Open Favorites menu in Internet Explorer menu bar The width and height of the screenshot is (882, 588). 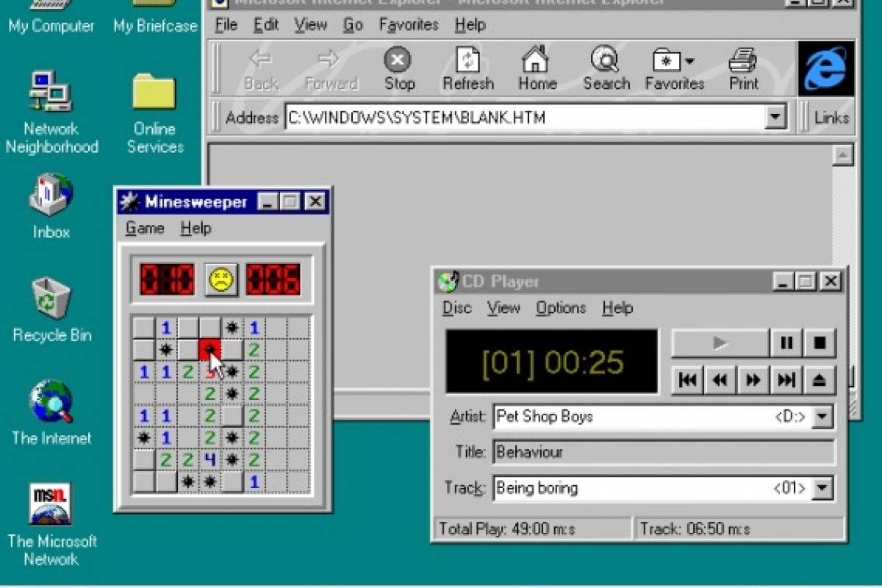point(409,25)
